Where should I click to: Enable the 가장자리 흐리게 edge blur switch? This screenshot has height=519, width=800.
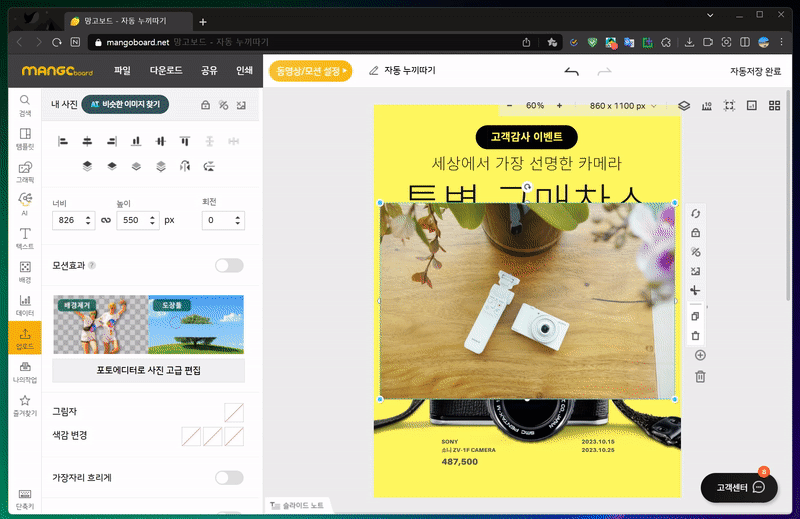[x=229, y=478]
